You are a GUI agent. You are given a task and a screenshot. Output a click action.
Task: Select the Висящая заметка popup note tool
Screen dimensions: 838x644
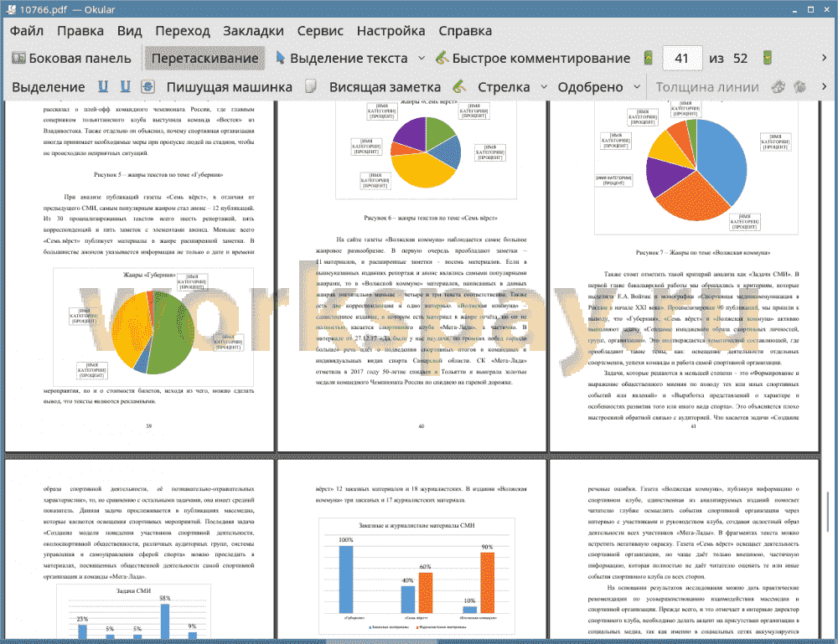coord(385,87)
